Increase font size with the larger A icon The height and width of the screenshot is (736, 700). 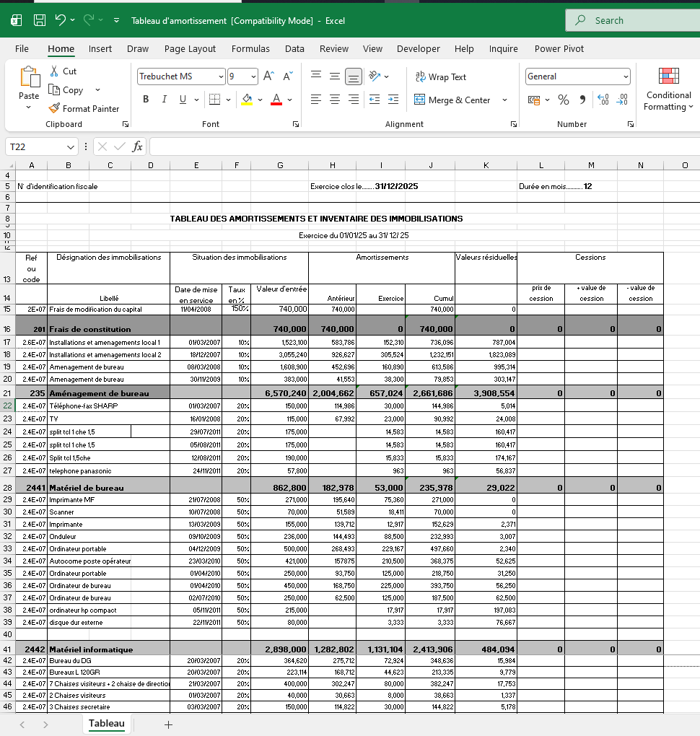coord(268,76)
